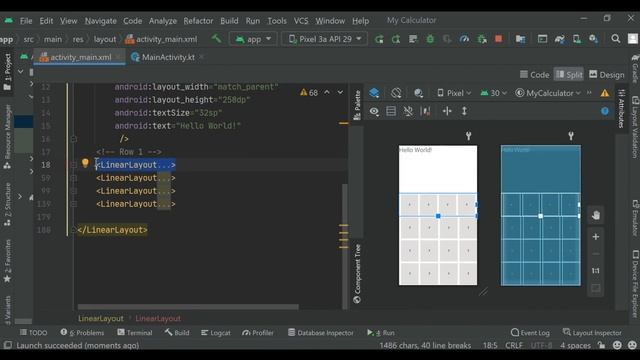Open the Database Inspector tool window
This screenshot has width=640, height=360.
pos(321,333)
